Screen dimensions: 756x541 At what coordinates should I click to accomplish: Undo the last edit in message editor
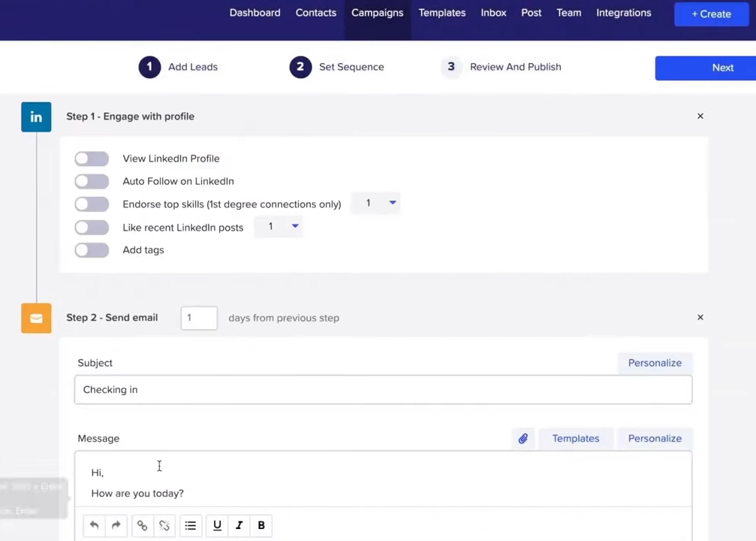[94, 525]
